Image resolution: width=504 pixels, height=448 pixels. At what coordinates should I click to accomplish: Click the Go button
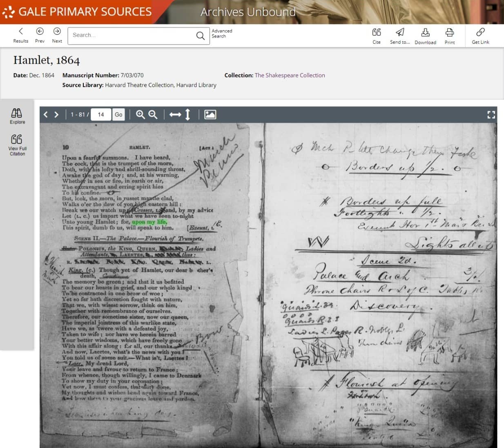pyautogui.click(x=118, y=115)
